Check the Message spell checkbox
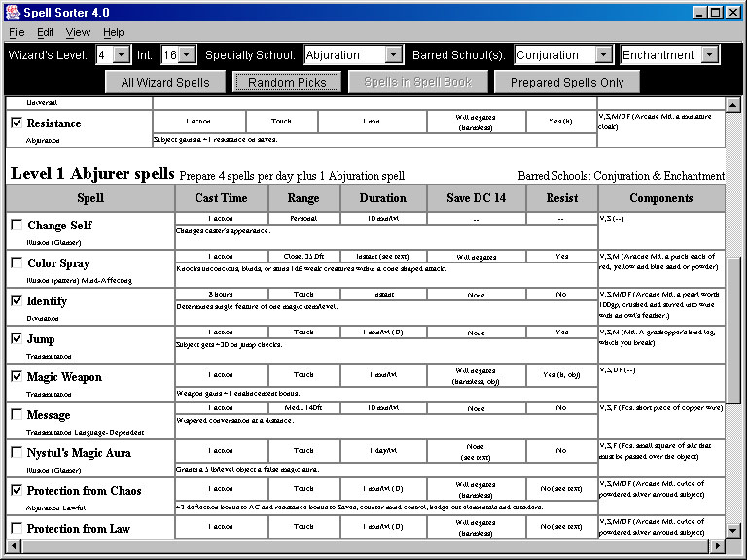This screenshot has height=560, width=747. click(x=17, y=414)
